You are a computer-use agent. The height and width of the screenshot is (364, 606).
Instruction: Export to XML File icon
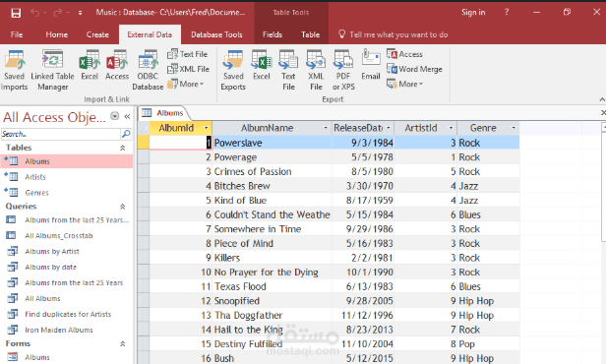(x=316, y=70)
